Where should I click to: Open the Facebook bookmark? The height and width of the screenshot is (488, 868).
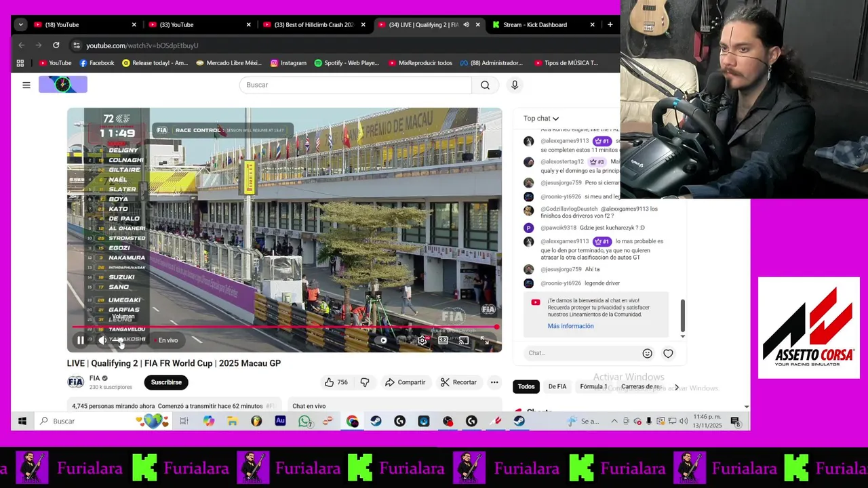coord(96,63)
